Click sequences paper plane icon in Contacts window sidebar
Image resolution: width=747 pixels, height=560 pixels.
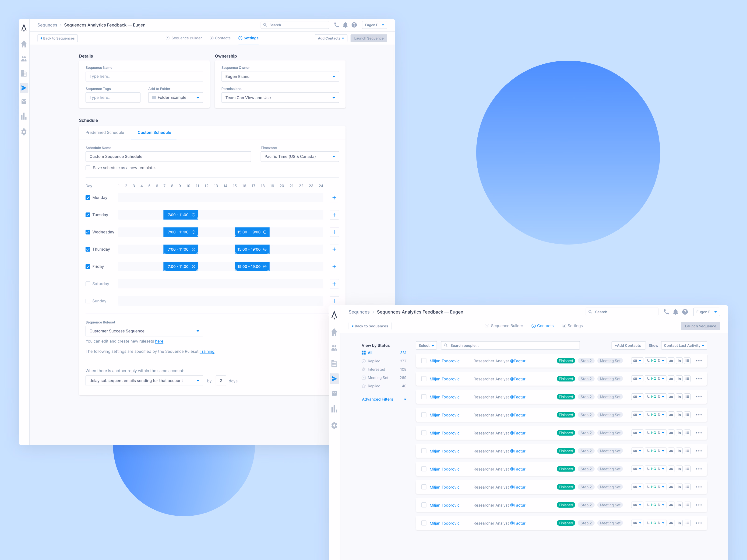334,379
